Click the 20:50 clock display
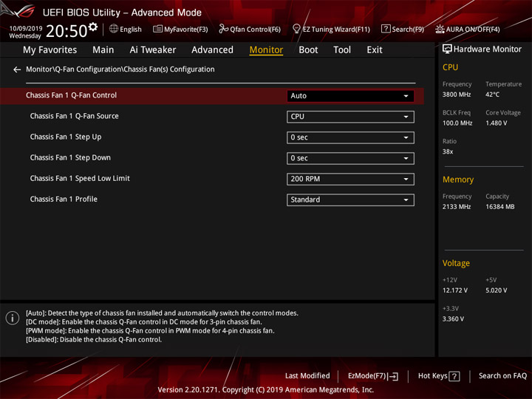The height and width of the screenshot is (399, 532). (66, 31)
